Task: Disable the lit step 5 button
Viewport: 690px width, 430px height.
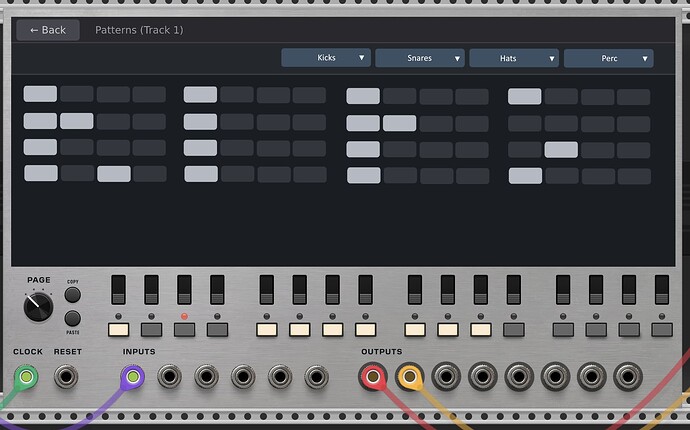Action: (x=267, y=330)
